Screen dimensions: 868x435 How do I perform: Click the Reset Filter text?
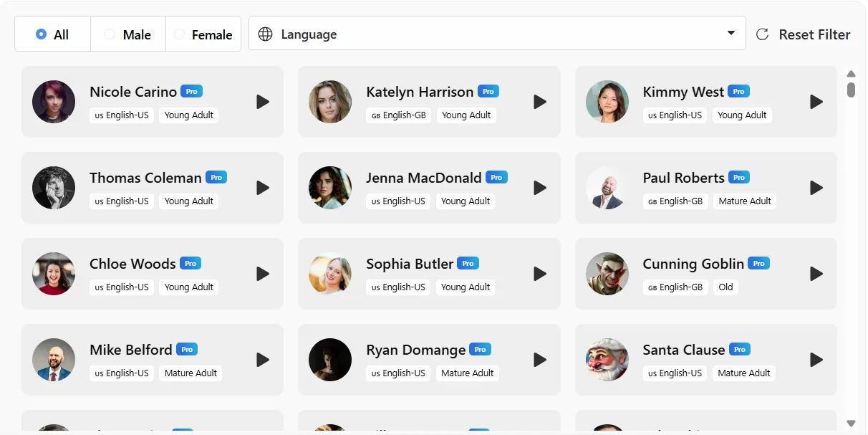[x=814, y=34]
